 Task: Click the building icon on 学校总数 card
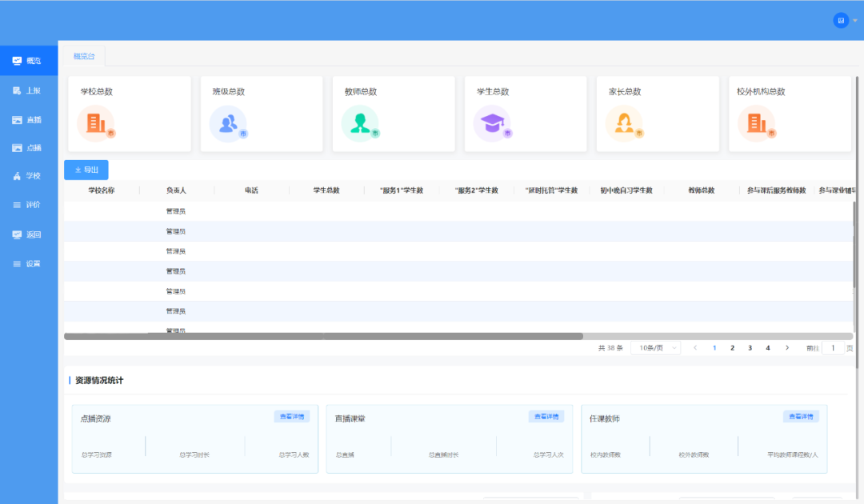pos(96,125)
